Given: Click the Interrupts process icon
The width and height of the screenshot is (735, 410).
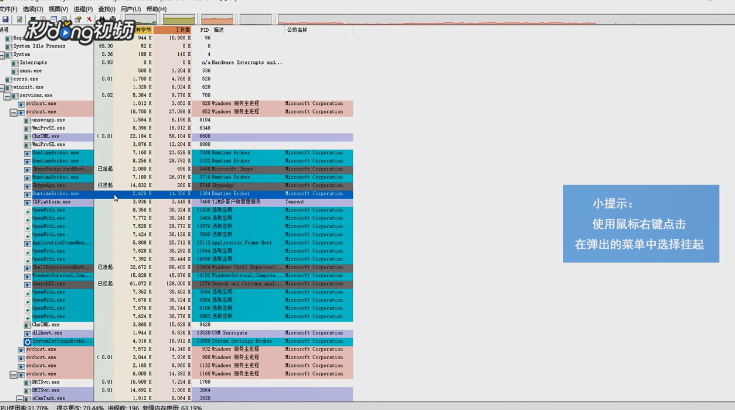Looking at the screenshot, I should coord(15,63).
